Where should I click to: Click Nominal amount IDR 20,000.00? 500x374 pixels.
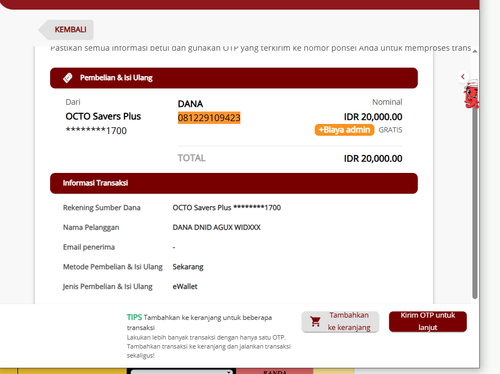point(373,117)
